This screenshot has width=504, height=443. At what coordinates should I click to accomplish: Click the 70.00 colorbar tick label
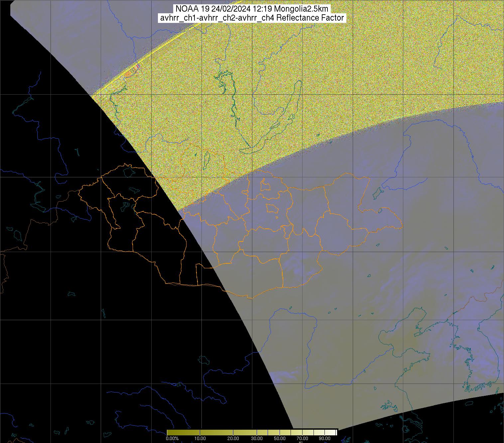tap(302, 438)
